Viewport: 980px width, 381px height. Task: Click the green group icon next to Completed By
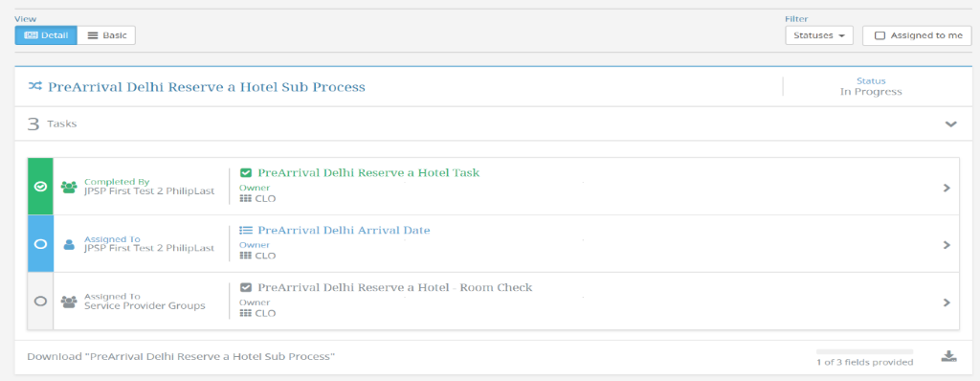click(x=69, y=187)
